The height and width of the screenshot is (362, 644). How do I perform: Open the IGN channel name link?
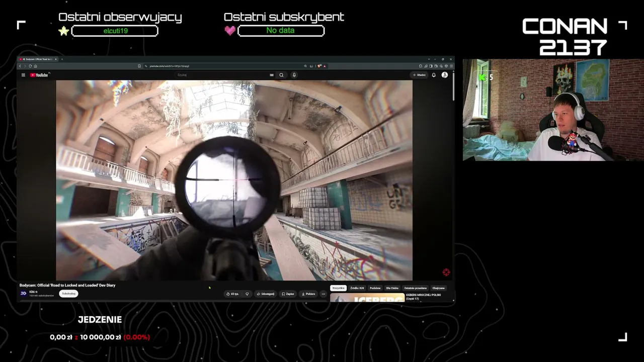tap(32, 292)
